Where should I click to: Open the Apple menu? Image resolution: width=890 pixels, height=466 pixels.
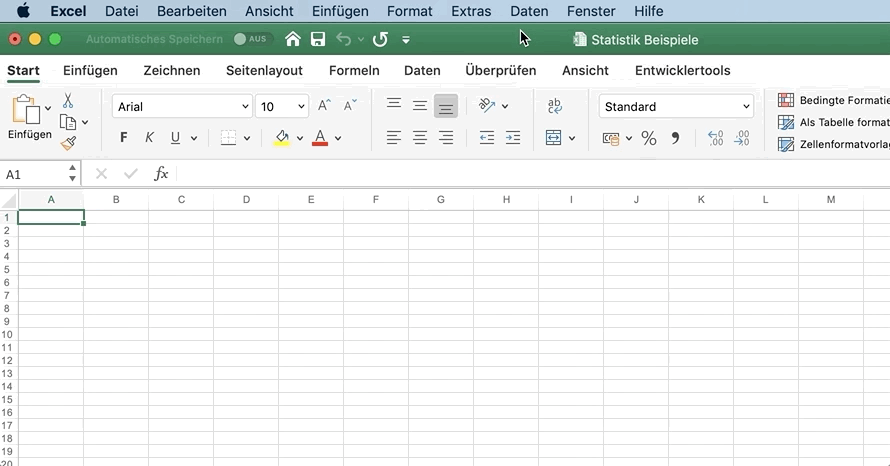coord(23,11)
